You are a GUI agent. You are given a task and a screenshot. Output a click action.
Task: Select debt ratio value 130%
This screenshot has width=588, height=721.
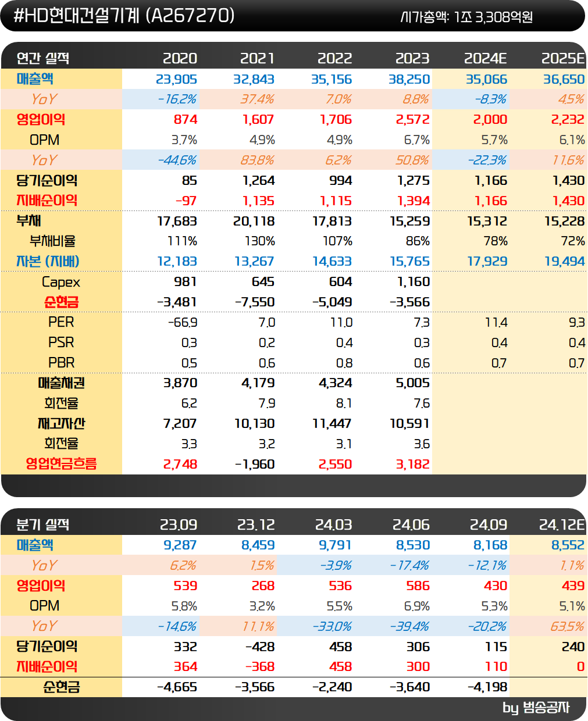pos(259,241)
